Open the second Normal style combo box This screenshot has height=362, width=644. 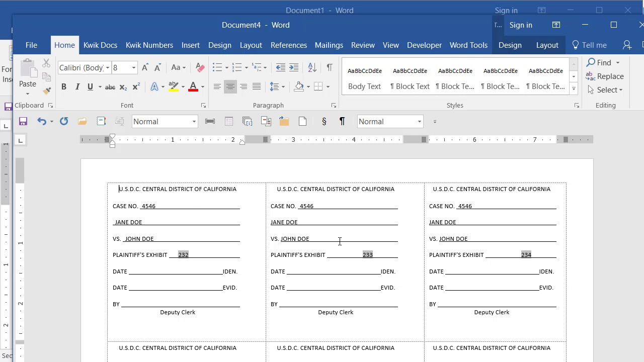click(390, 121)
